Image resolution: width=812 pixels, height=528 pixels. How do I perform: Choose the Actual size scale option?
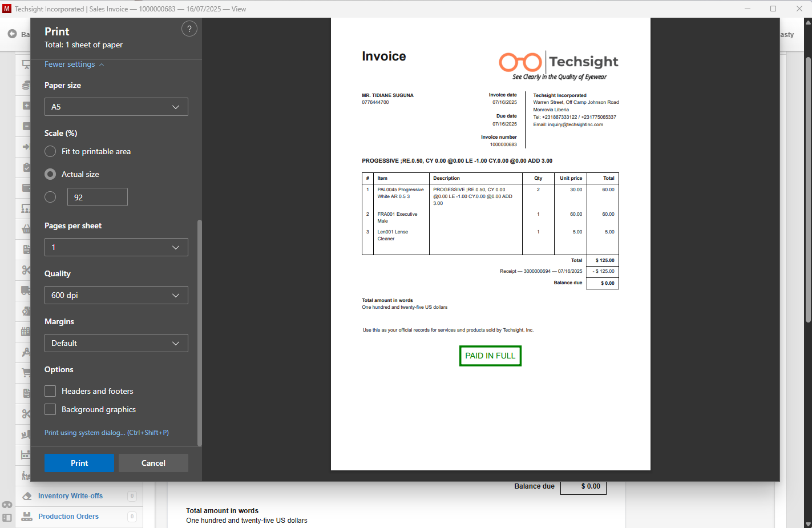coord(50,174)
